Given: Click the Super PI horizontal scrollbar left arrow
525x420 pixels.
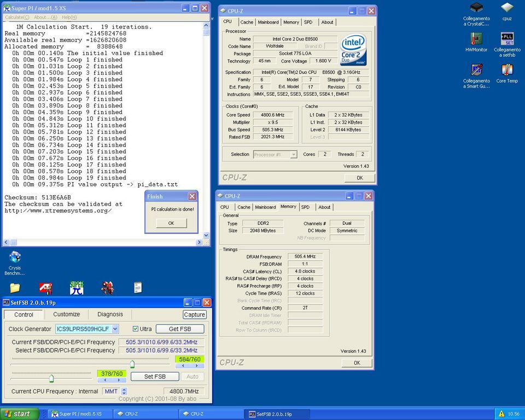Looking at the screenshot, I should [6, 242].
